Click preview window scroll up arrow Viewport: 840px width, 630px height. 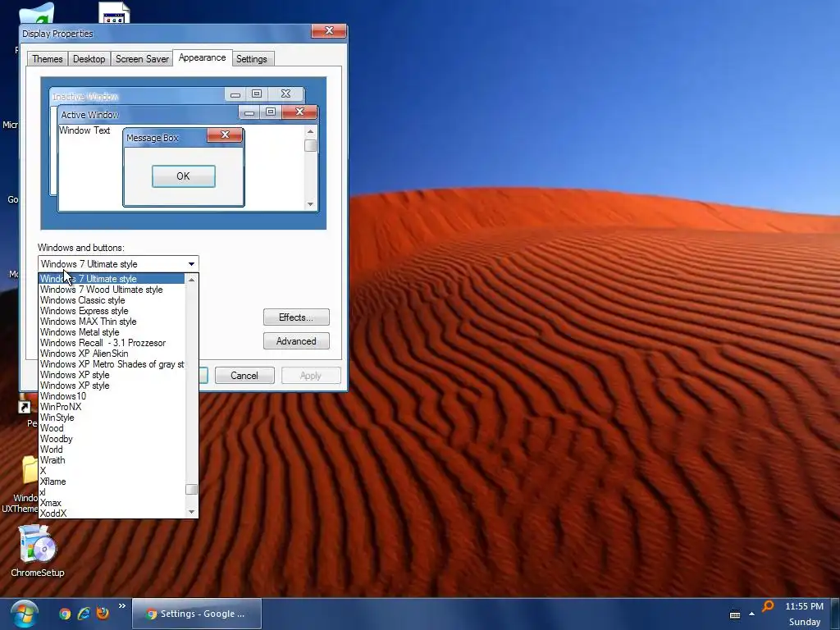(310, 131)
